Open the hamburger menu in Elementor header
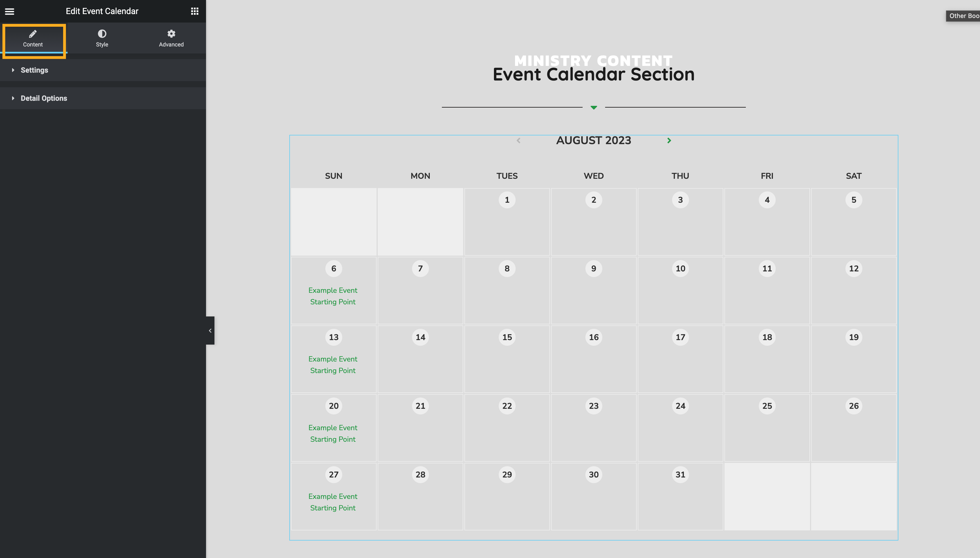This screenshot has width=980, height=558. pyautogui.click(x=10, y=12)
